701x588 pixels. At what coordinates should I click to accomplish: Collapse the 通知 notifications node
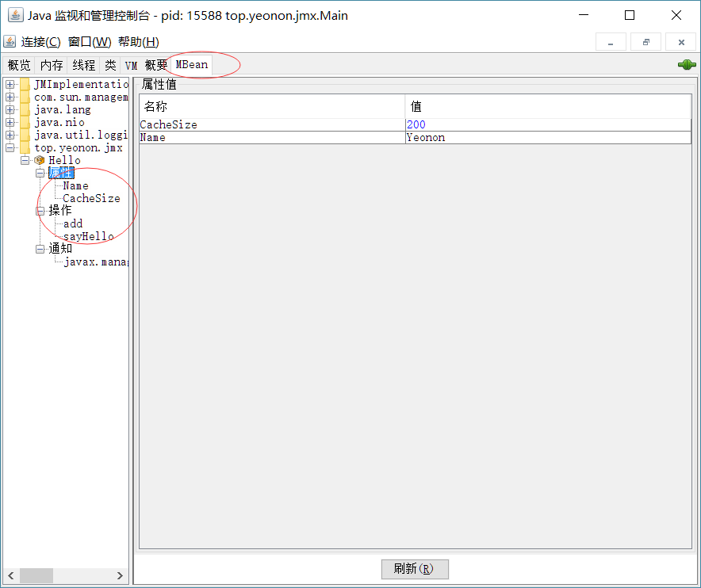pos(40,248)
